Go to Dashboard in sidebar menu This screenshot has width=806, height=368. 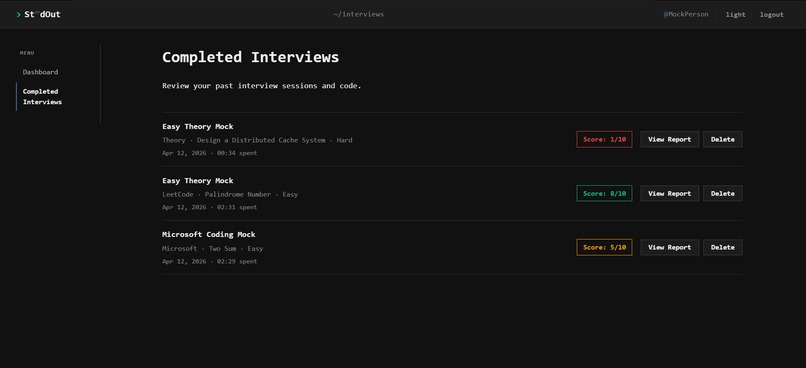(40, 72)
